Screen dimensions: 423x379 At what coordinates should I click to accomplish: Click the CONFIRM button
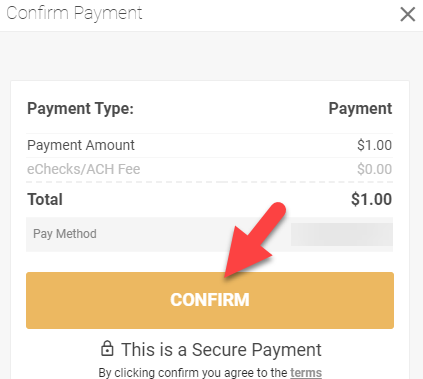[210, 300]
